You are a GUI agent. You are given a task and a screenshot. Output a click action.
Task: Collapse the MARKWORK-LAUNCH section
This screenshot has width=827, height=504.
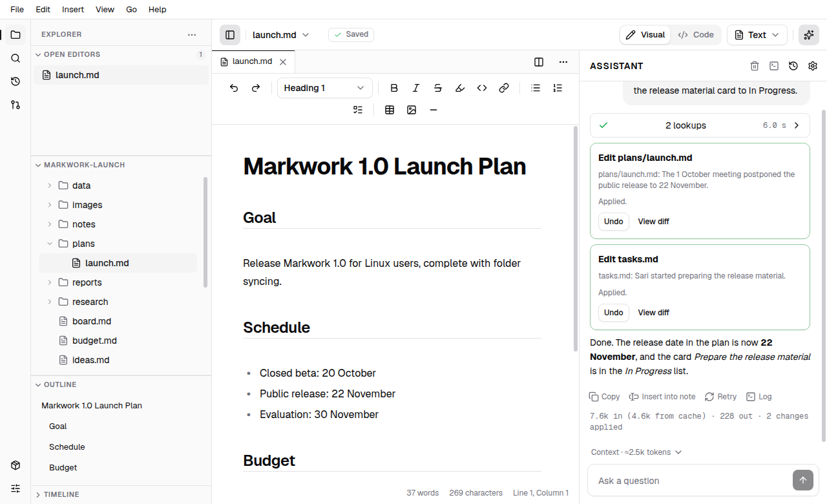point(121,165)
